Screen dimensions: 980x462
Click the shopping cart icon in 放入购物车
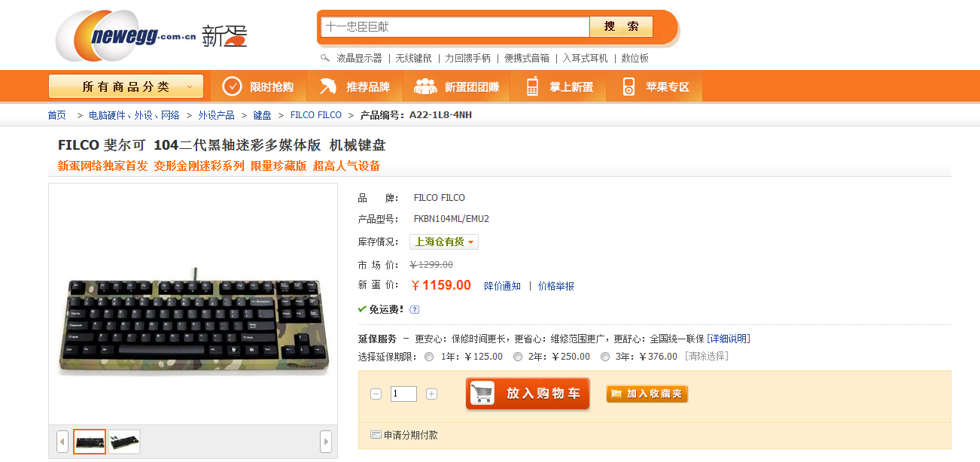click(x=482, y=393)
